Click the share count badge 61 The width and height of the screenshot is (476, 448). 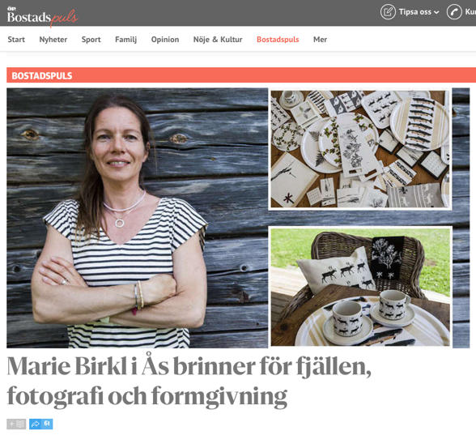pyautogui.click(x=47, y=424)
